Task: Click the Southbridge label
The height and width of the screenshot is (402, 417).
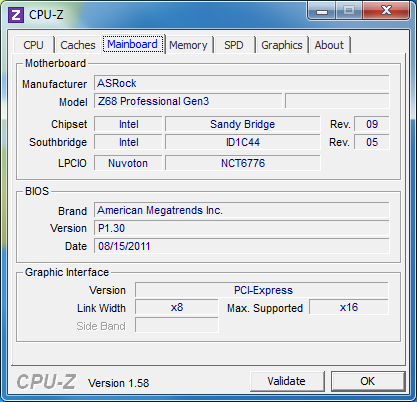Action: coord(58,142)
